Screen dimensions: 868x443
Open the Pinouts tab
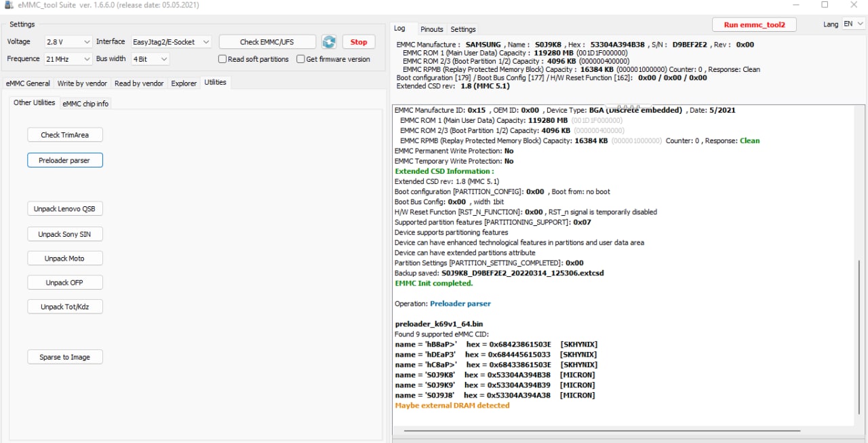point(432,29)
